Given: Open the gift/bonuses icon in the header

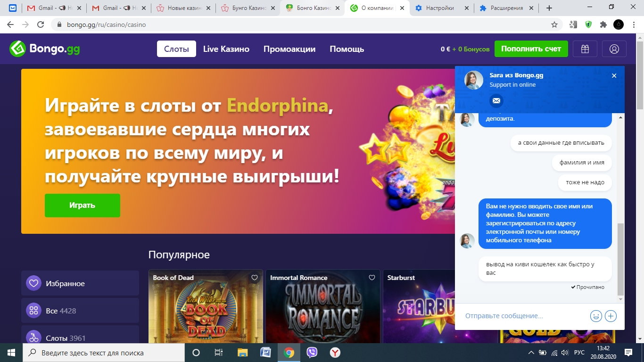Looking at the screenshot, I should click(x=585, y=49).
